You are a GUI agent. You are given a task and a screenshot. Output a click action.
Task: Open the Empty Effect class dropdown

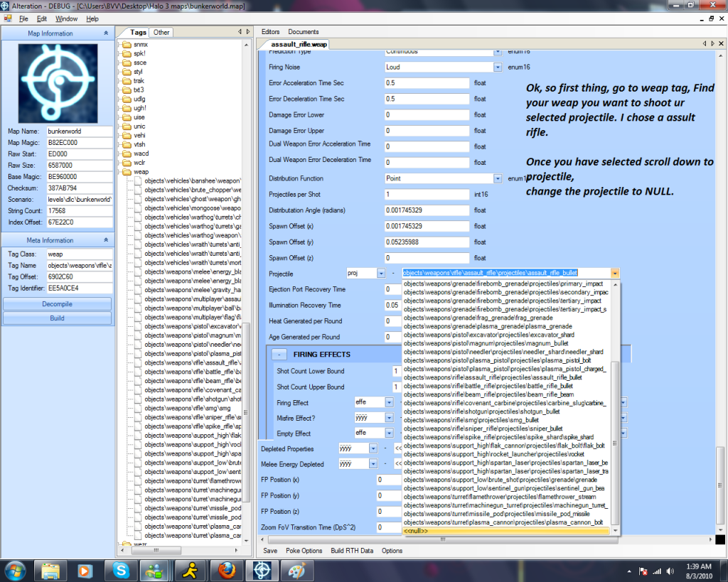(x=389, y=433)
